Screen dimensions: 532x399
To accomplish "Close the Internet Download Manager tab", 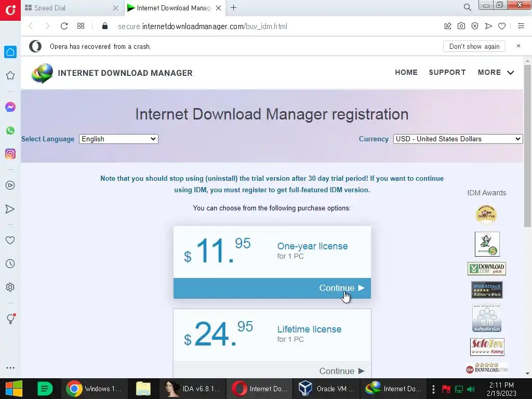I will (219, 8).
